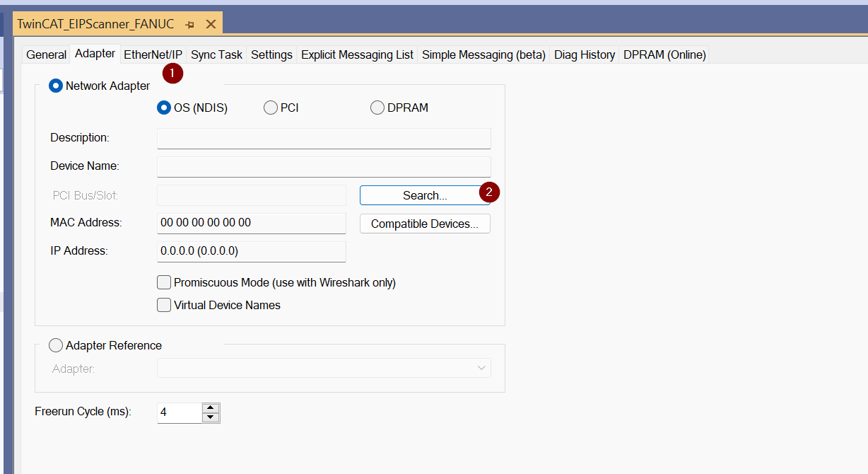Click the Search... button

[425, 195]
